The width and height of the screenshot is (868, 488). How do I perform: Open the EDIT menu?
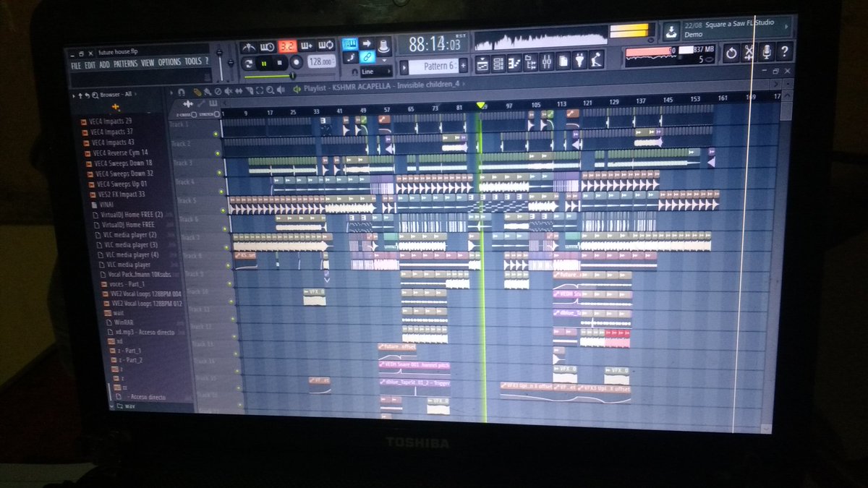[90, 65]
